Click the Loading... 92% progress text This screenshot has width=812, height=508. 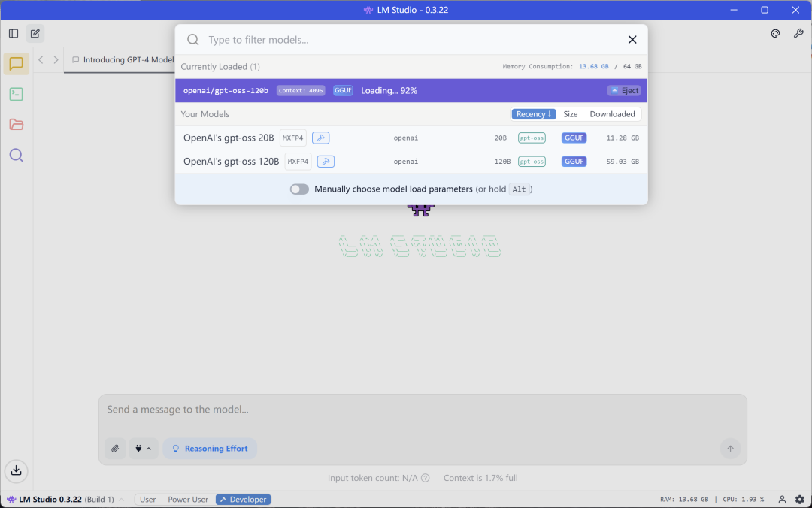point(389,91)
